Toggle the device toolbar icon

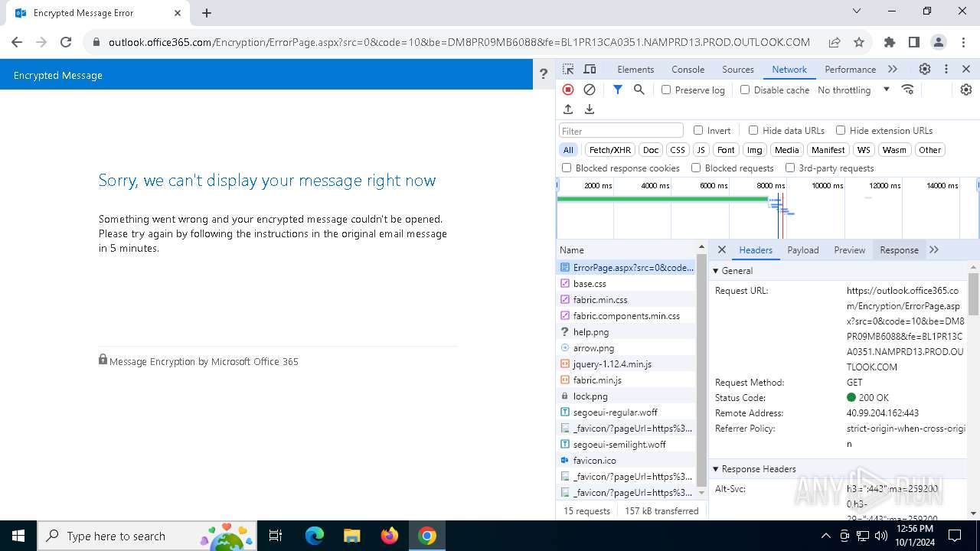pos(590,69)
